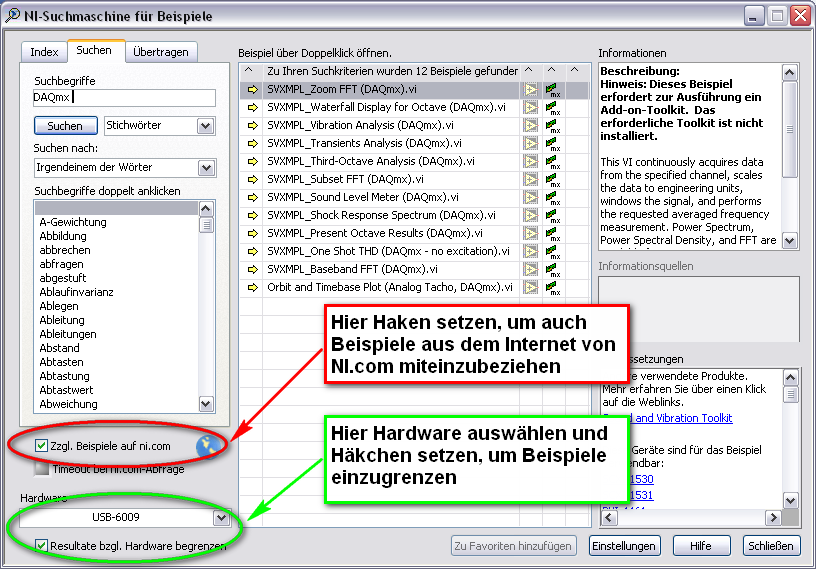This screenshot has width=816, height=569.
Task: Click VI icon in SVXMPL_Zoom FFT row
Action: click(530, 90)
